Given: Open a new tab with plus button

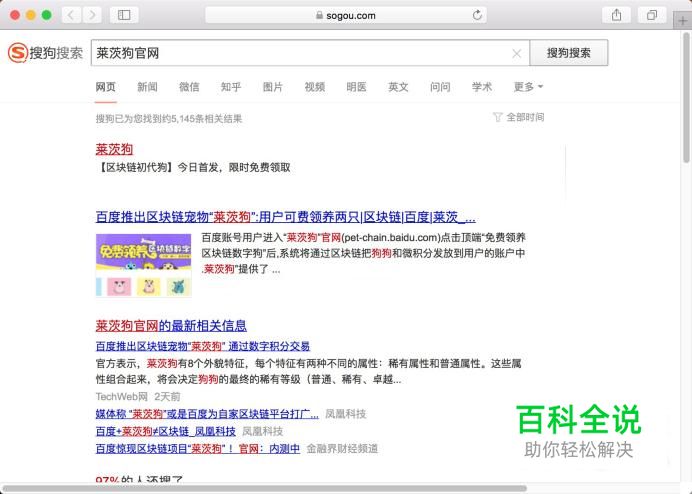Looking at the screenshot, I should (x=682, y=21).
